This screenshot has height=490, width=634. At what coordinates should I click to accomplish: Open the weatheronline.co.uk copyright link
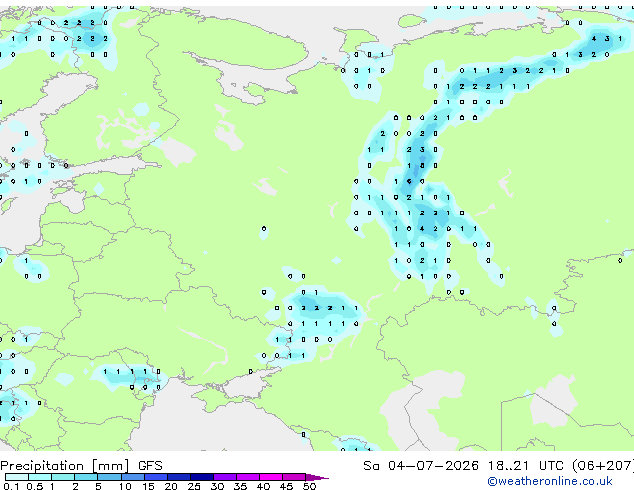(x=550, y=481)
